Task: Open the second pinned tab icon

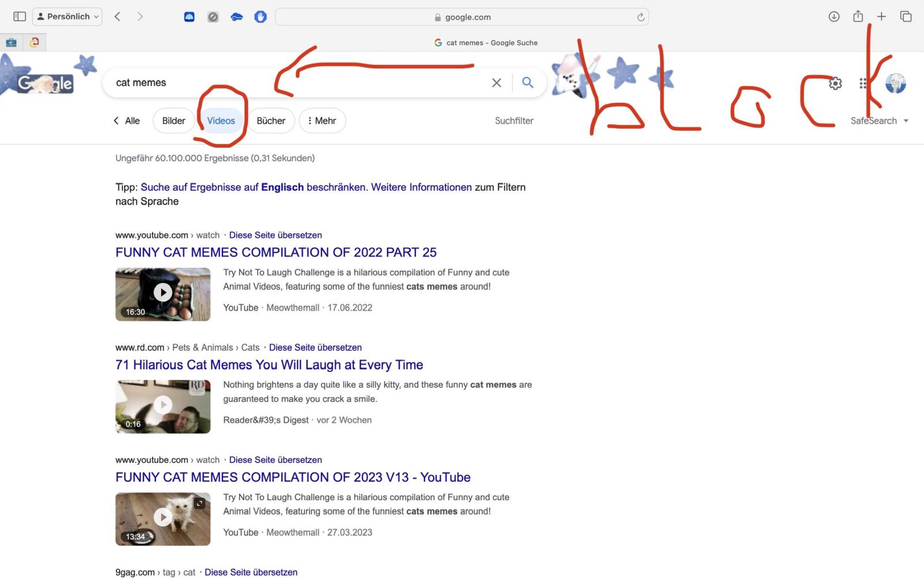Action: coord(34,42)
